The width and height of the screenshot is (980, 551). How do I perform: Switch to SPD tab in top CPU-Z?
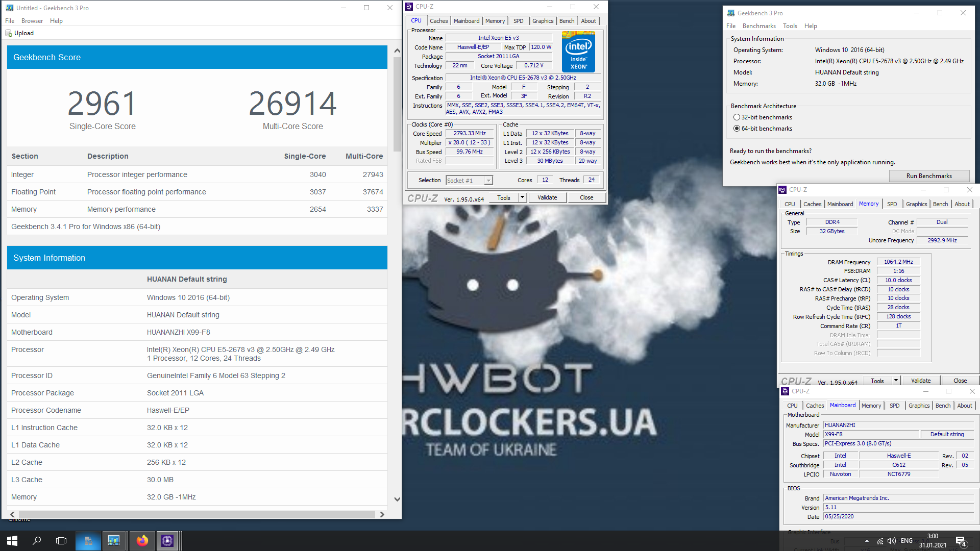(x=518, y=21)
